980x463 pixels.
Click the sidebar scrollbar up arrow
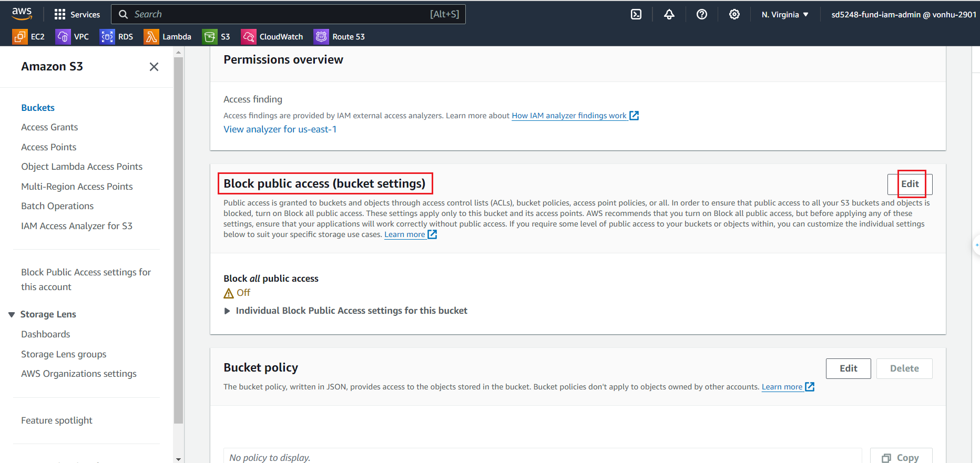click(x=179, y=52)
